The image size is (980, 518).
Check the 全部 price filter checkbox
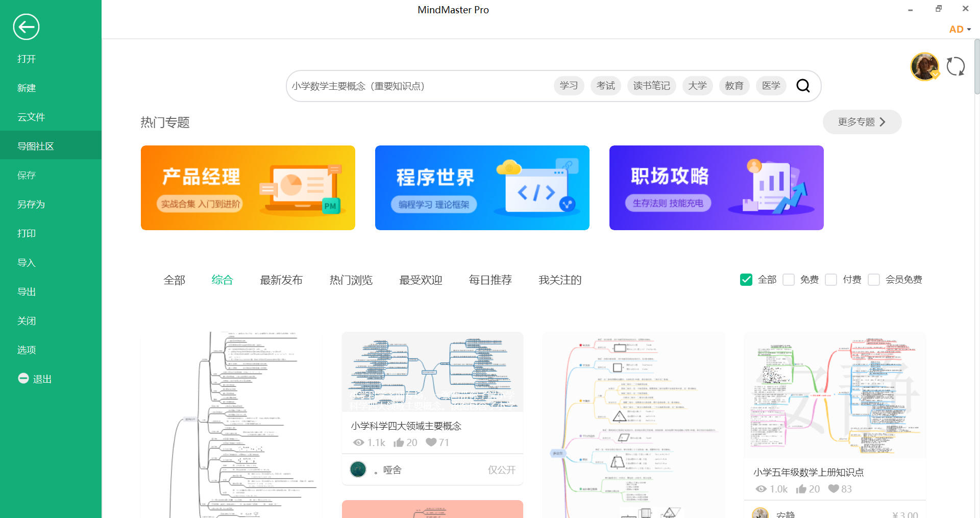pyautogui.click(x=746, y=280)
